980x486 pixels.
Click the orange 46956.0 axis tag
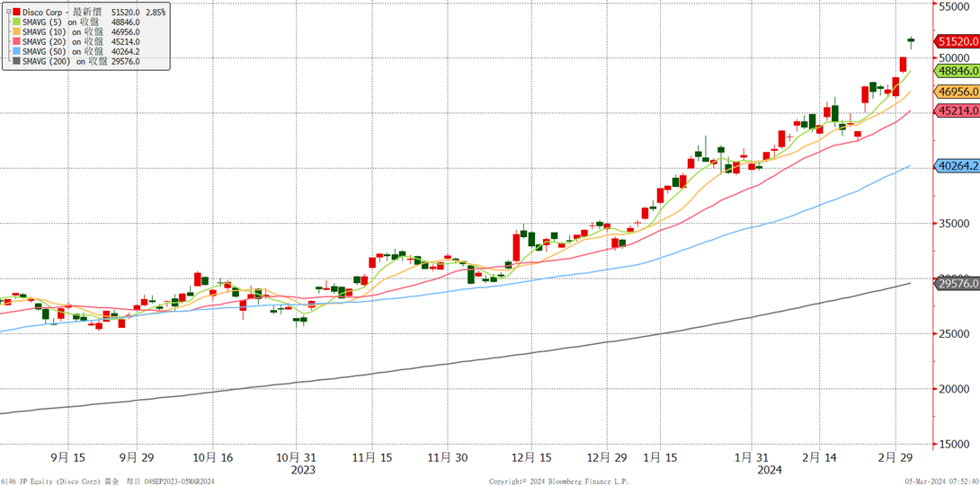[957, 92]
